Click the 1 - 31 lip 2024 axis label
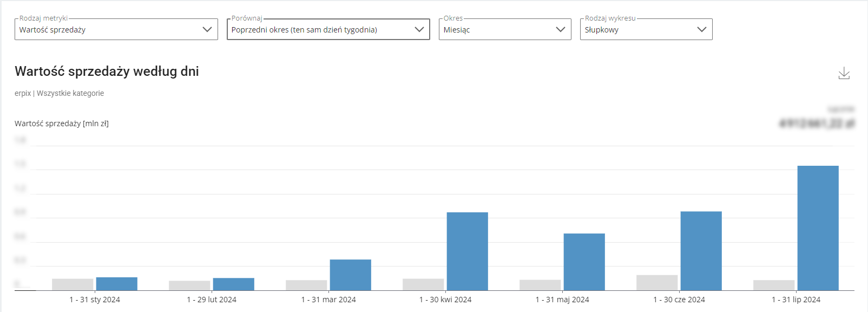This screenshot has height=312, width=868. pyautogui.click(x=796, y=300)
